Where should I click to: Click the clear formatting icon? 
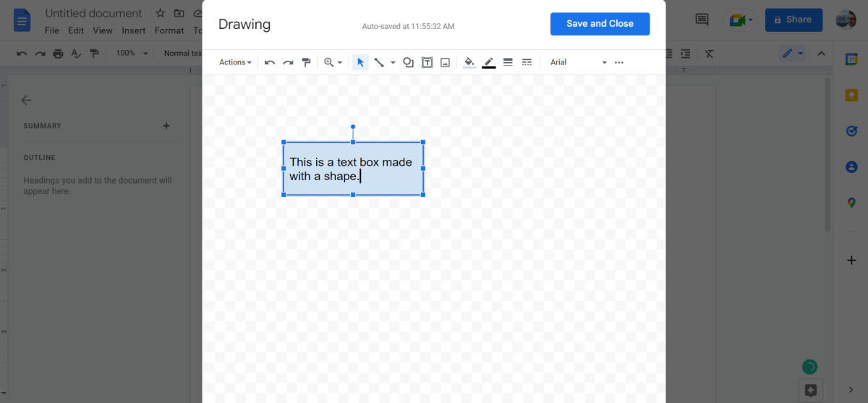point(710,54)
